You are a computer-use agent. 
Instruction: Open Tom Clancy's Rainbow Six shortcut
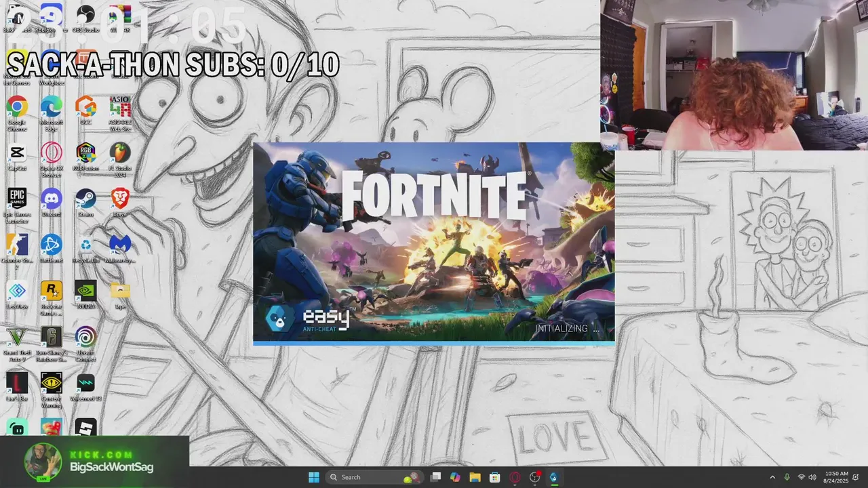tap(52, 344)
